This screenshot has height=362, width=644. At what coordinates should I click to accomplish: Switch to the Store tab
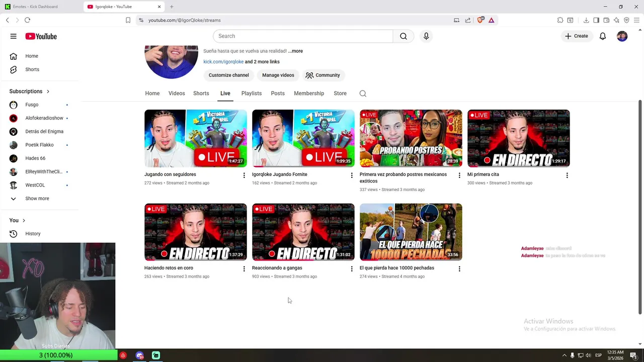(x=340, y=94)
